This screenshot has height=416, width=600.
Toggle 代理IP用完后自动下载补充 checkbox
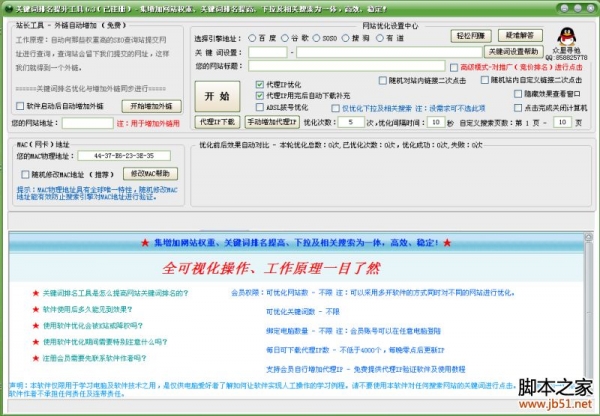260,95
